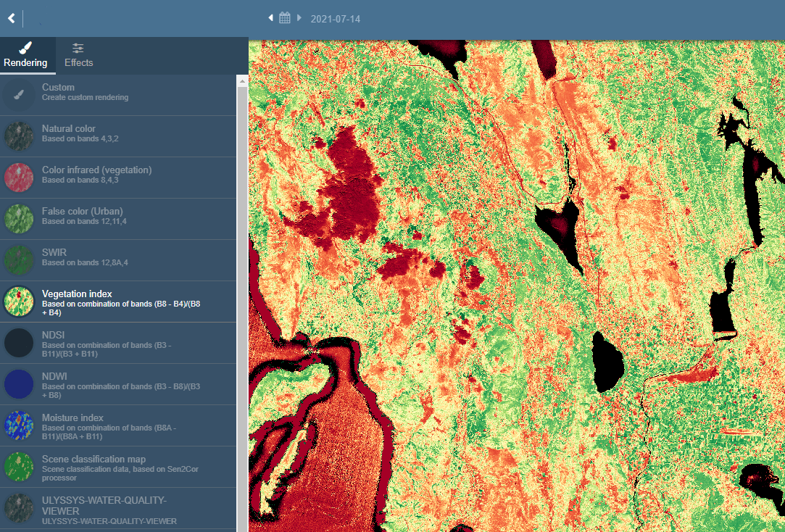The image size is (785, 532).
Task: Select the NDSI thumbnail icon
Action: click(19, 342)
